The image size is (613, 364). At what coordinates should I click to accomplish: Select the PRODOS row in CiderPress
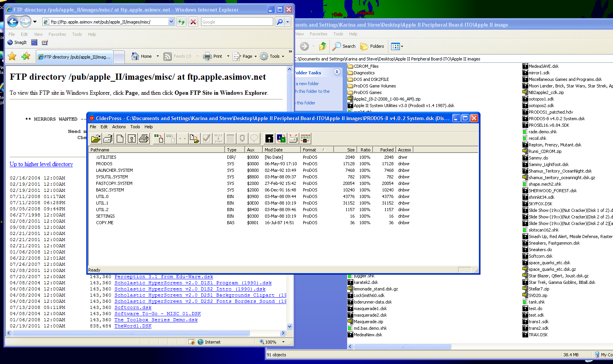click(x=104, y=164)
